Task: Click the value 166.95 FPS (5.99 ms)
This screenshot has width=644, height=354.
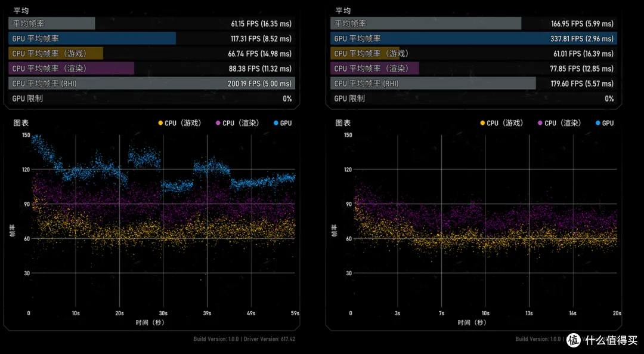Action: (x=583, y=24)
